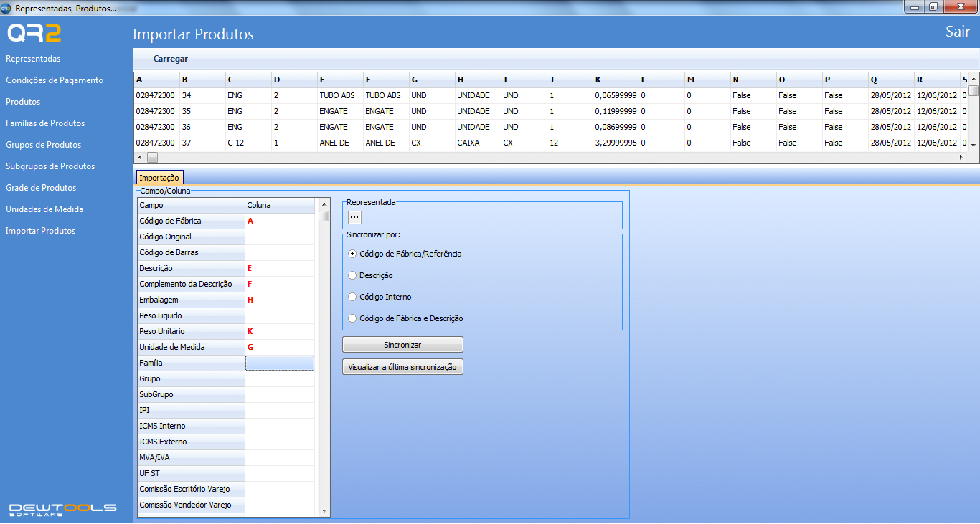
Task: Click the field list scrollbar thumb
Action: (324, 216)
